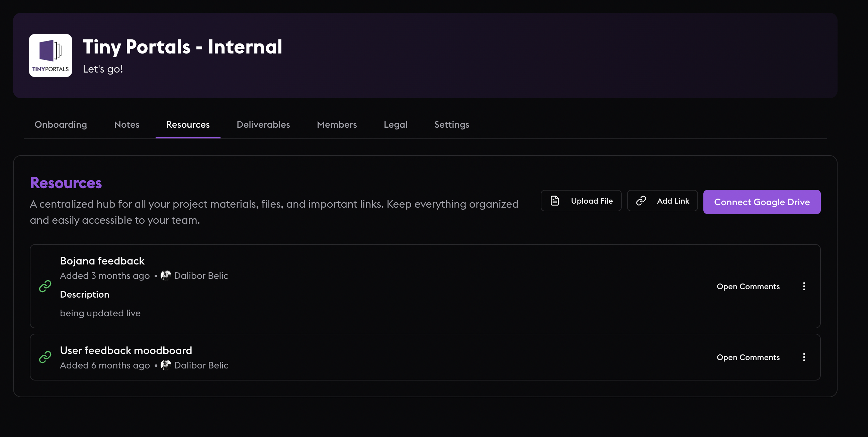The width and height of the screenshot is (868, 437).
Task: Switch to the Members tab
Action: click(337, 124)
